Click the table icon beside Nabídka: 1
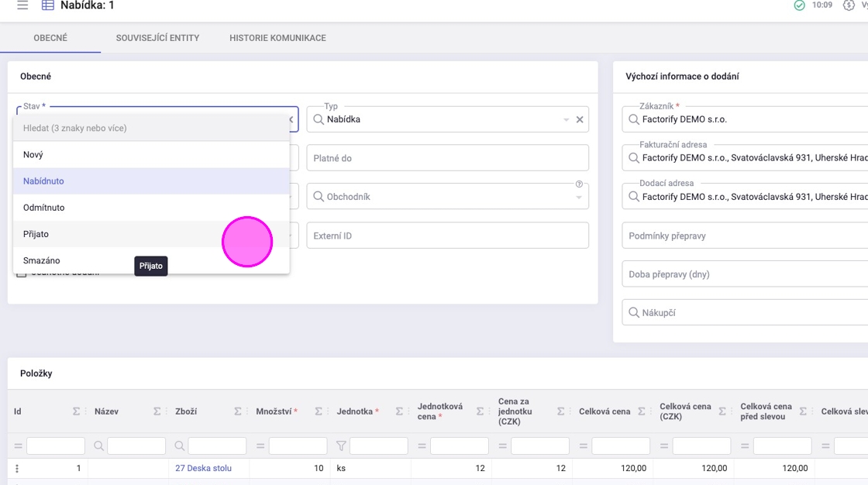Viewport: 868px width, 485px height. [48, 5]
